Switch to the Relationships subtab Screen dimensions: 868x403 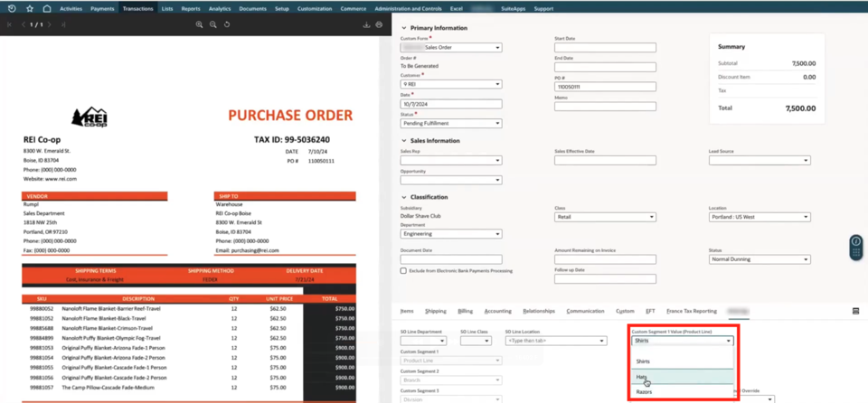click(539, 311)
